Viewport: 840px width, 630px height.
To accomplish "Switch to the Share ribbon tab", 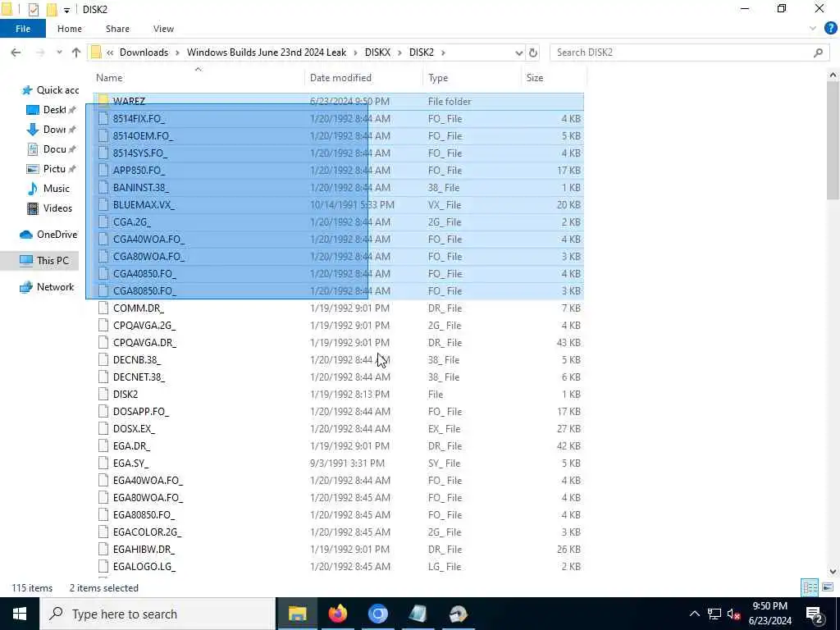I will point(117,29).
